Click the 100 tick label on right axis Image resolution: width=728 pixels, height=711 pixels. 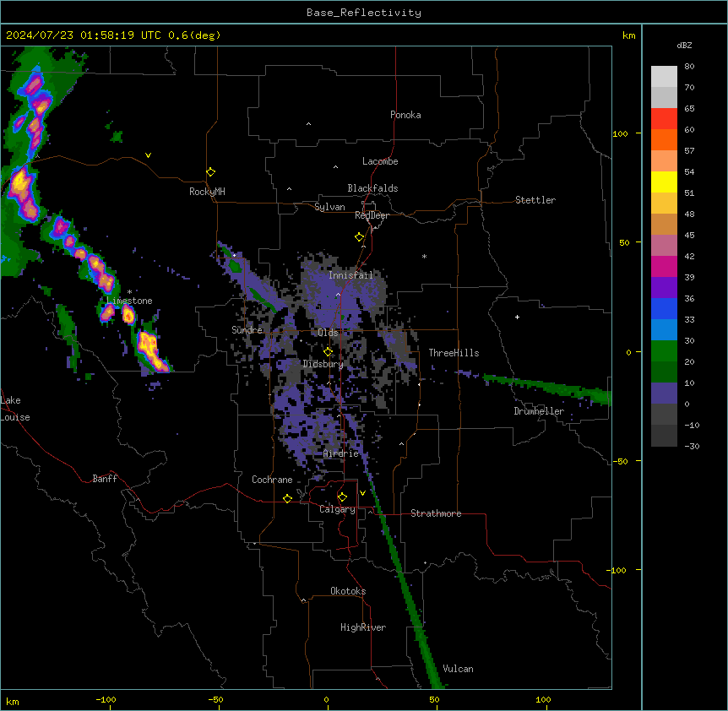(620, 133)
